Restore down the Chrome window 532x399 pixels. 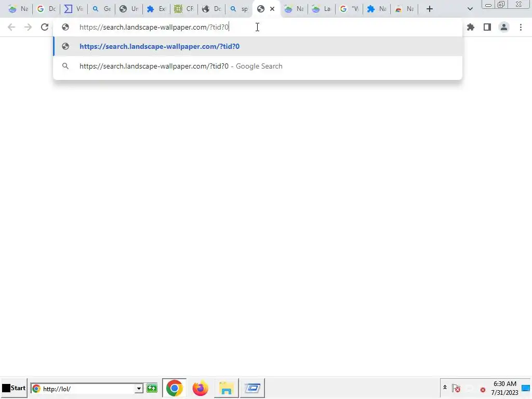(x=501, y=5)
